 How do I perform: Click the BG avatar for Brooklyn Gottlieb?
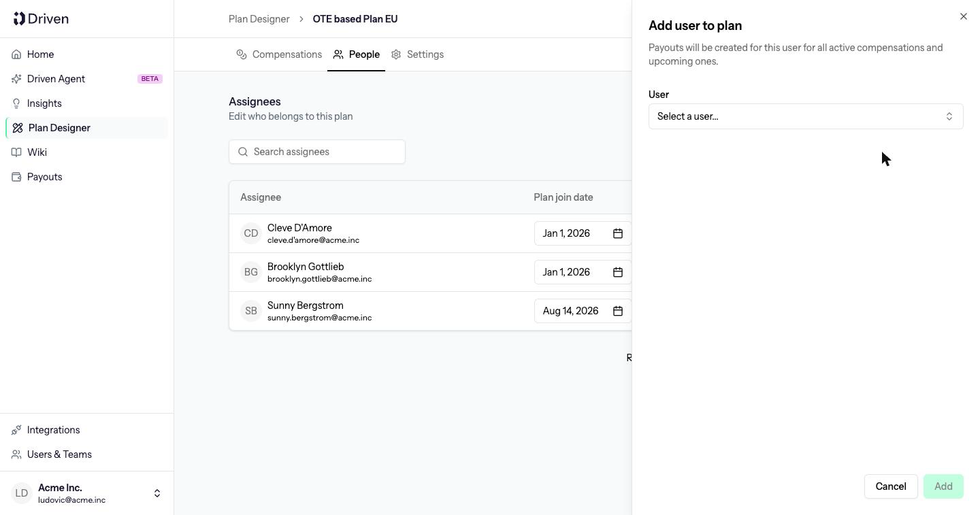(251, 272)
